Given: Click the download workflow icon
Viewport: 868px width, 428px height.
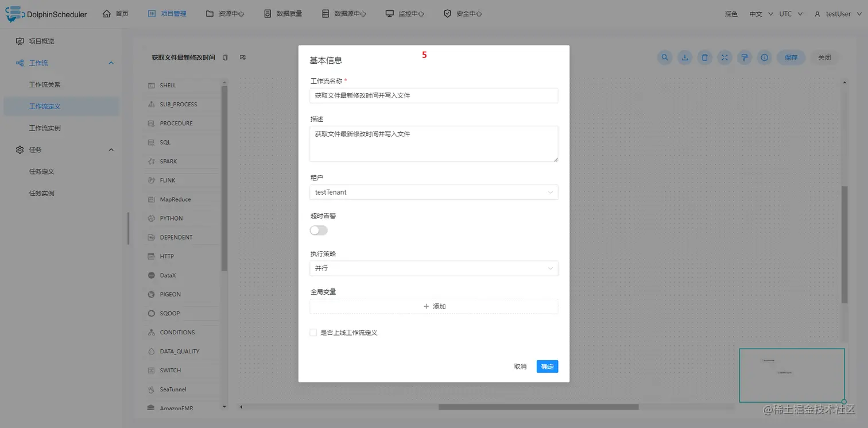Looking at the screenshot, I should point(684,57).
